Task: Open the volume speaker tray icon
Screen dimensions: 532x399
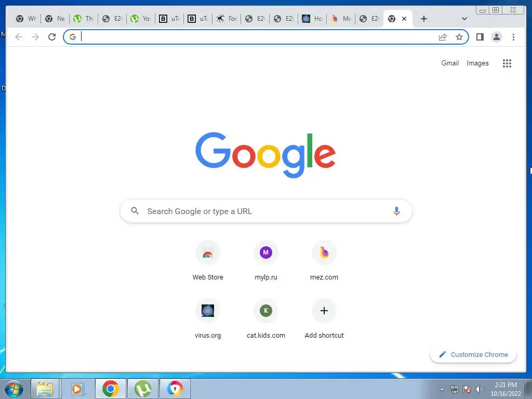Action: pos(480,389)
